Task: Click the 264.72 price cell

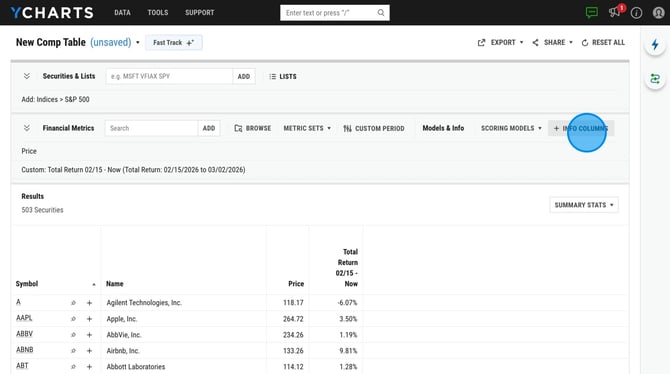Action: tap(293, 319)
